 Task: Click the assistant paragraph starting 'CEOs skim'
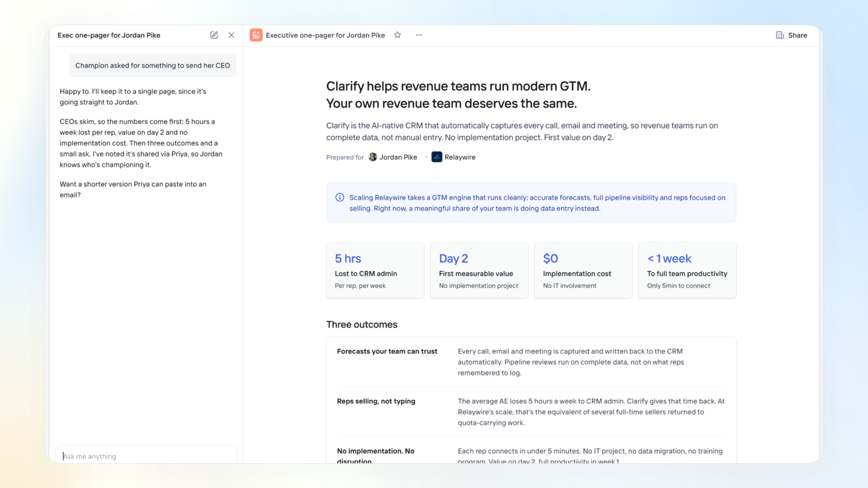[x=141, y=143]
